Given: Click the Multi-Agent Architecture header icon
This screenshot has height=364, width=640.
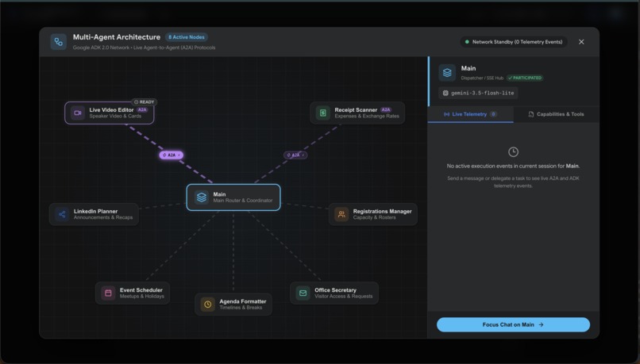Looking at the screenshot, I should coord(59,41).
